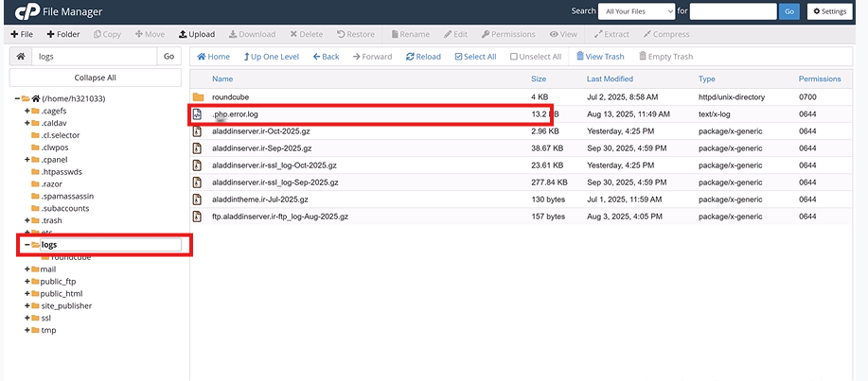868x381 pixels.
Task: Click the Rename toolbar button
Action: click(410, 34)
